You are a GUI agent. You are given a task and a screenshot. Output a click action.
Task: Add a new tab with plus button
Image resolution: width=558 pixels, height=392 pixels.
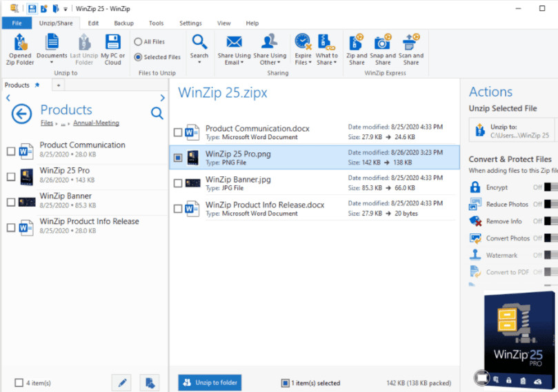(x=59, y=85)
